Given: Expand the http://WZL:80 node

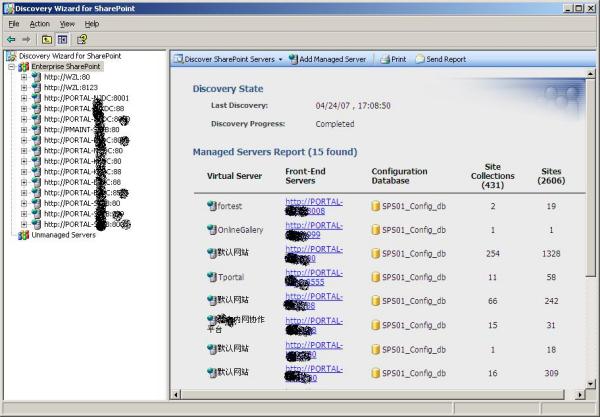Looking at the screenshot, I should click(x=24, y=77).
